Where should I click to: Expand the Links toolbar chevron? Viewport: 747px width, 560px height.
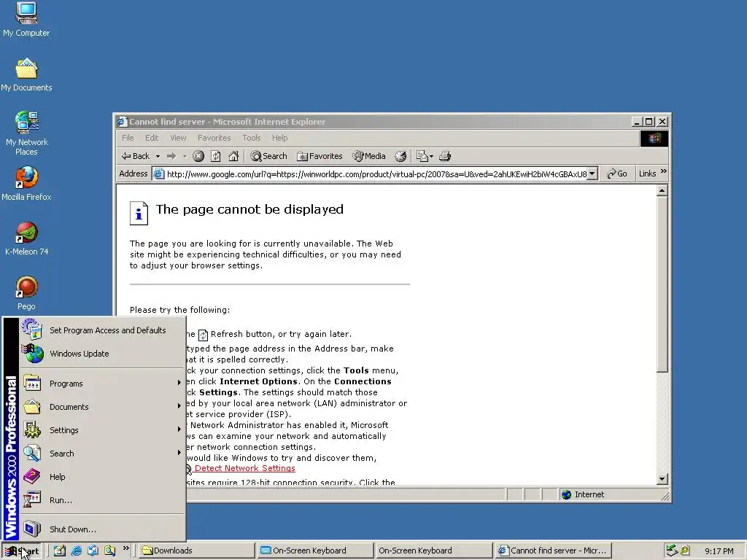(x=664, y=171)
